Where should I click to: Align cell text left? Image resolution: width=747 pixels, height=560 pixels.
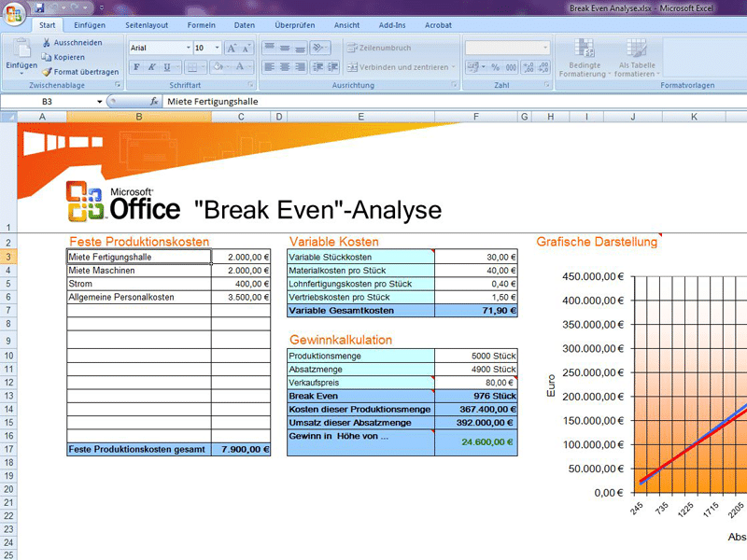(269, 67)
